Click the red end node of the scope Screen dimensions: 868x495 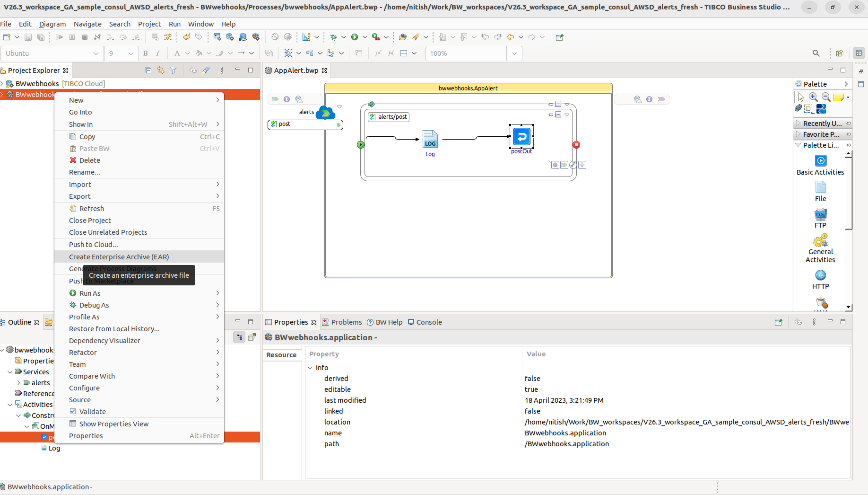click(x=576, y=145)
